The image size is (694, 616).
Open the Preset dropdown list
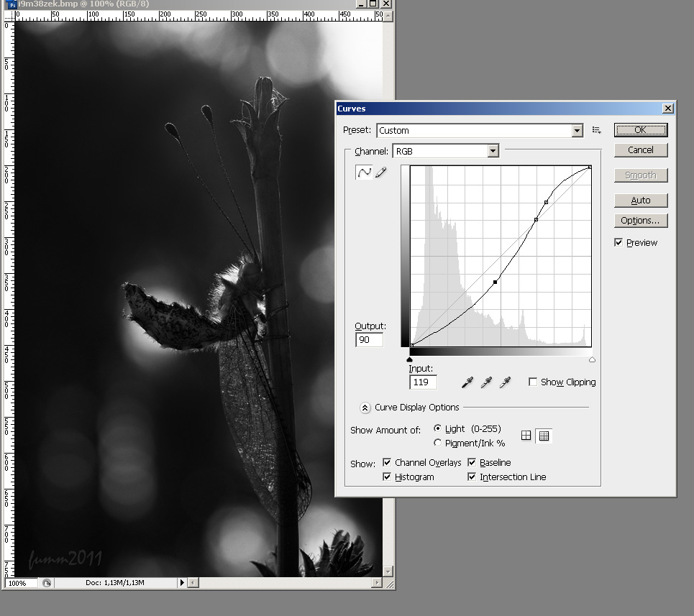tap(577, 130)
